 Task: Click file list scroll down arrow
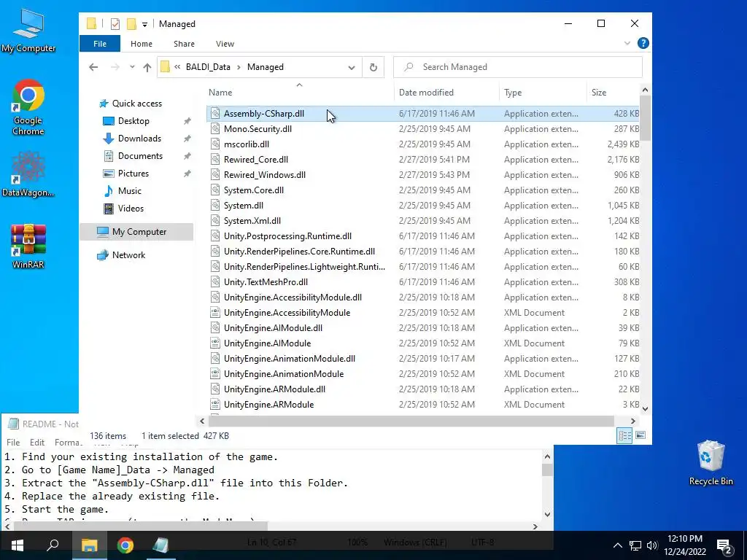coord(645,408)
